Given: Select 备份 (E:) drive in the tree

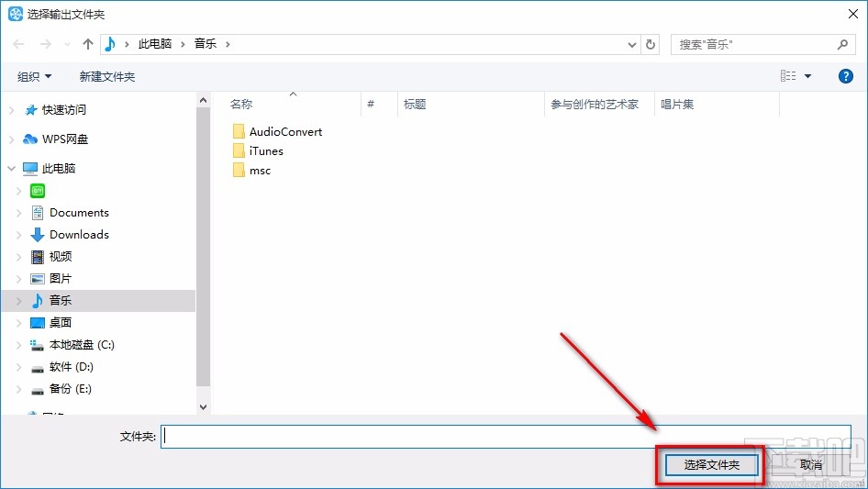Looking at the screenshot, I should point(70,389).
